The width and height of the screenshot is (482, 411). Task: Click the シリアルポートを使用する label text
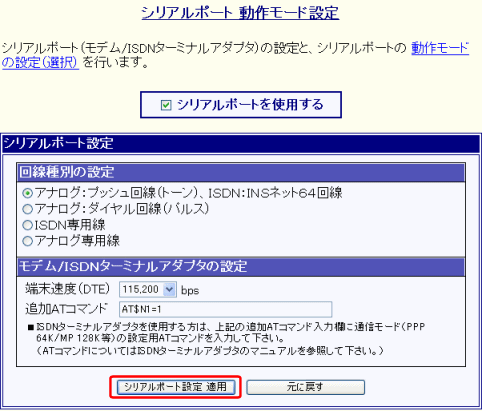pyautogui.click(x=250, y=105)
